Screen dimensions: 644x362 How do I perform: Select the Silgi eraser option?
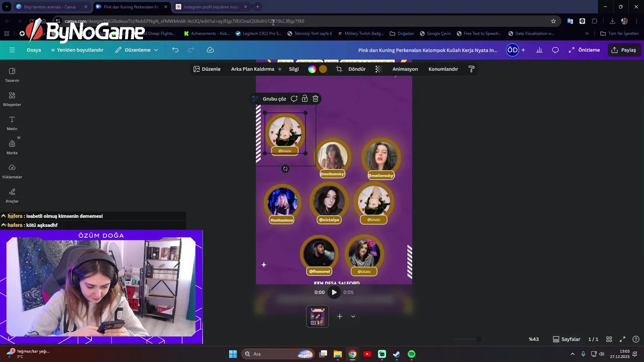coord(294,69)
